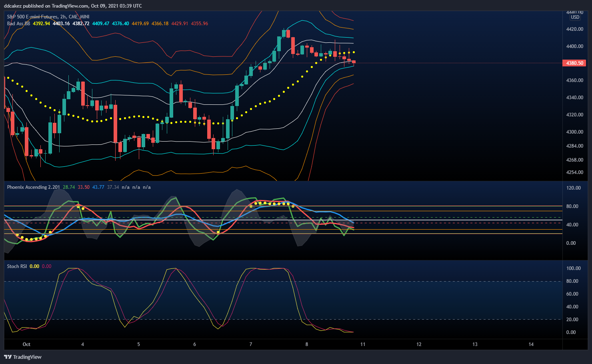Click the USD currency label on price axis
Screen dimensions: 592x364
pos(575,17)
